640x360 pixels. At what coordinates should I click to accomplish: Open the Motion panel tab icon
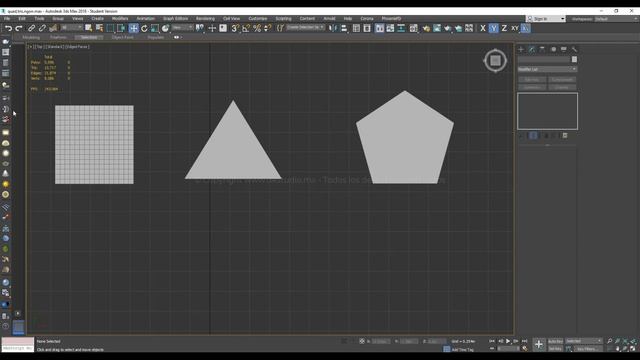(553, 49)
